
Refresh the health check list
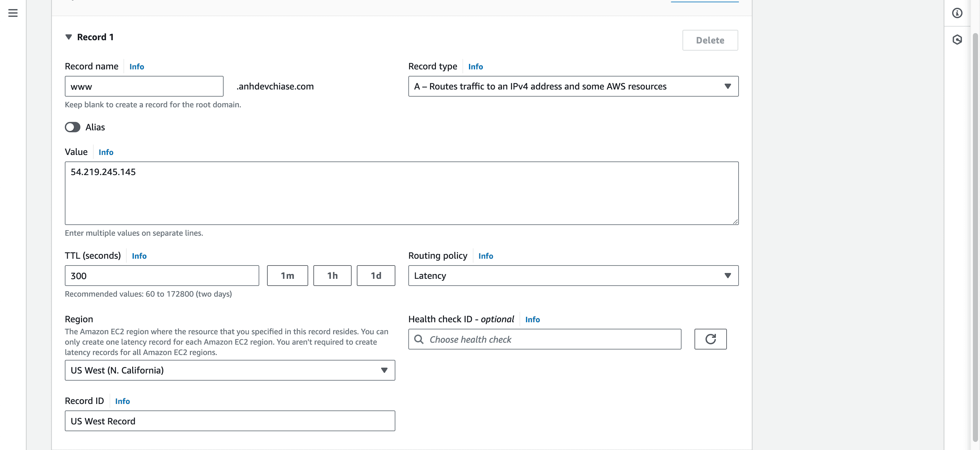tap(710, 339)
